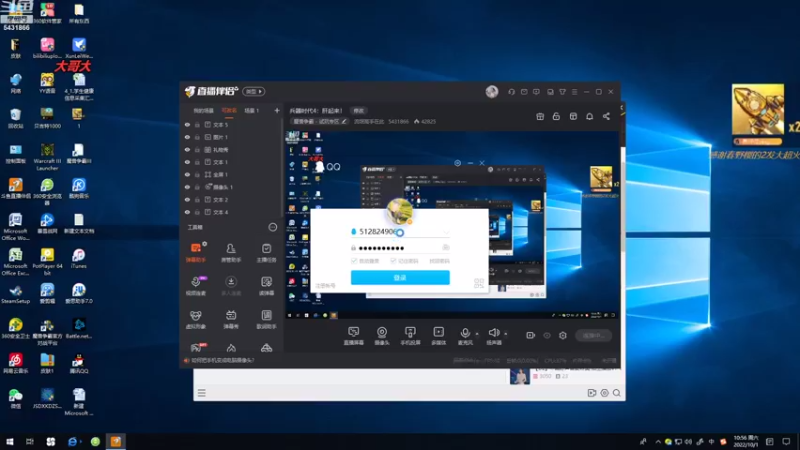Mute the 扬声器 speaker
Screen dimensions: 800x450
pos(493,336)
